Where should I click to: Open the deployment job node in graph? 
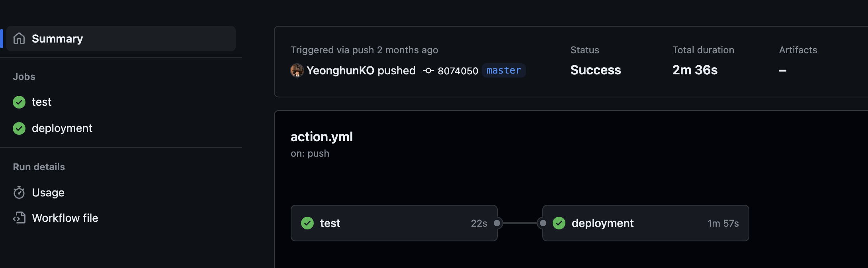645,223
